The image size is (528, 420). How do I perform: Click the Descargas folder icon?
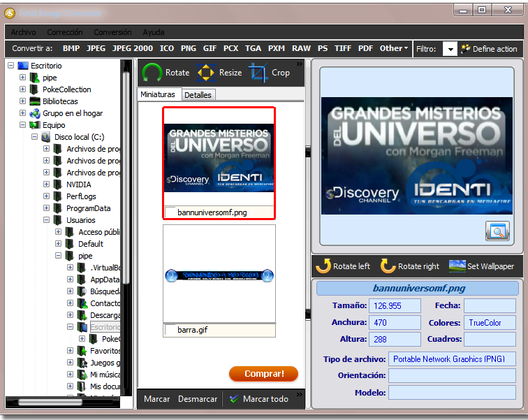tap(82, 315)
